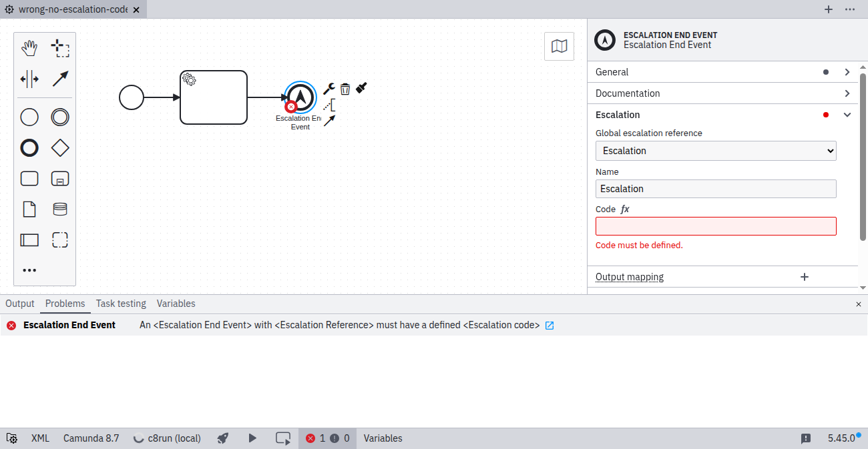Click the trash icon to delete event

coord(345,89)
